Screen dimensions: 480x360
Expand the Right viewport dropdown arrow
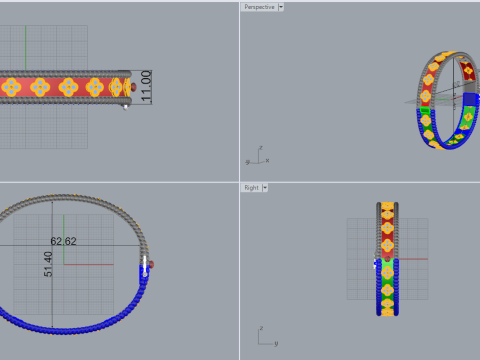[265, 188]
